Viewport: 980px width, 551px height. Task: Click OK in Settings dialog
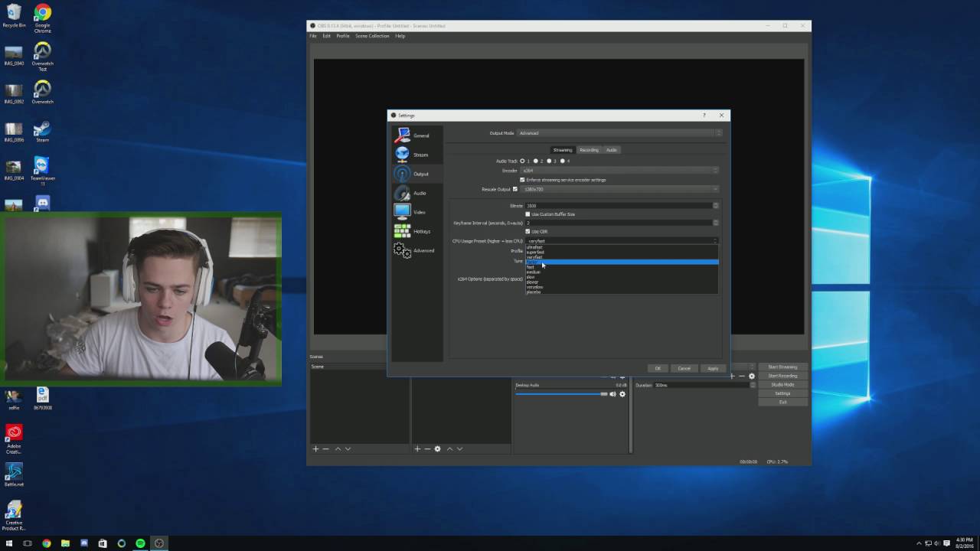point(658,368)
